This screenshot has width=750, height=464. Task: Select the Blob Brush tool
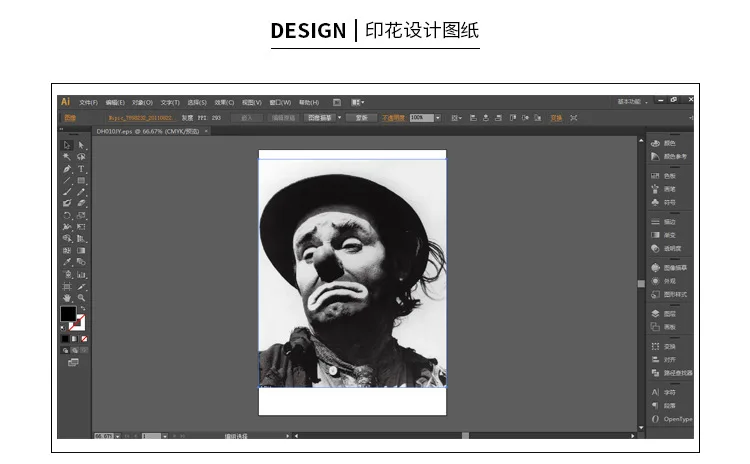click(x=67, y=204)
